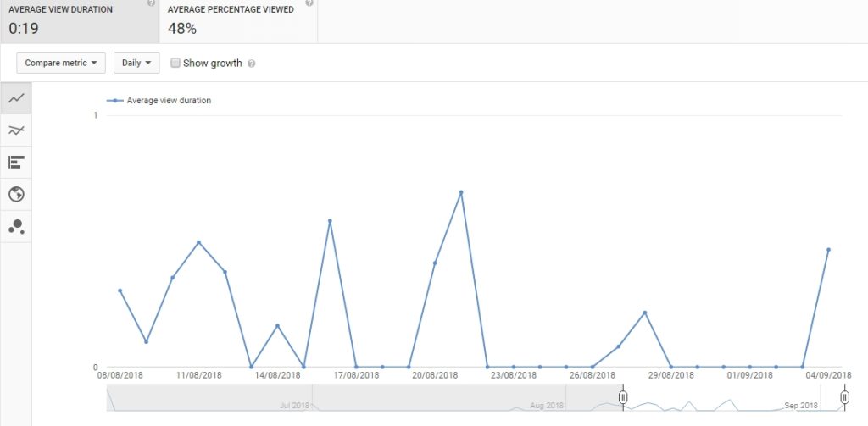Click the data point peak near 20/08/2018
Image resolution: width=868 pixels, height=426 pixels.
pyautogui.click(x=460, y=192)
